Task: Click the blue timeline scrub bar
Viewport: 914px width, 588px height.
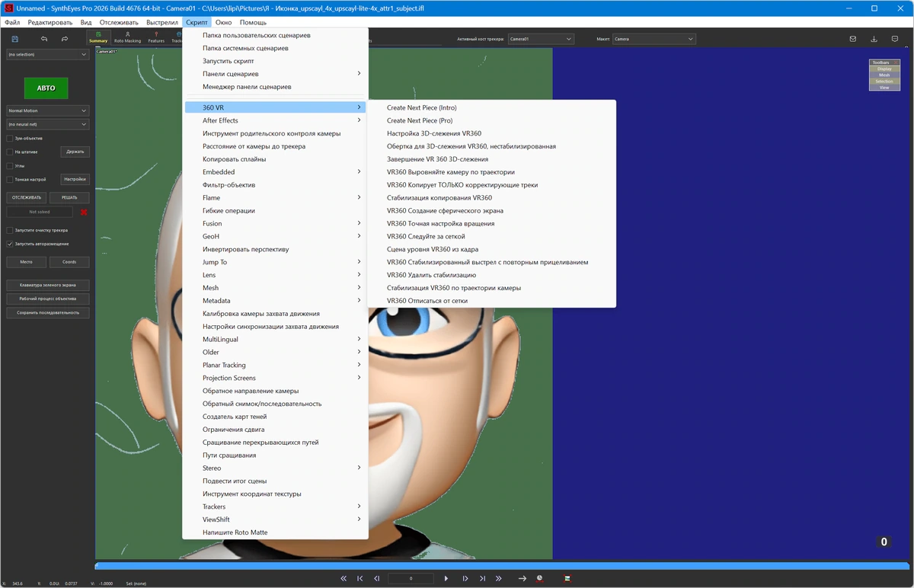Action: (x=503, y=566)
